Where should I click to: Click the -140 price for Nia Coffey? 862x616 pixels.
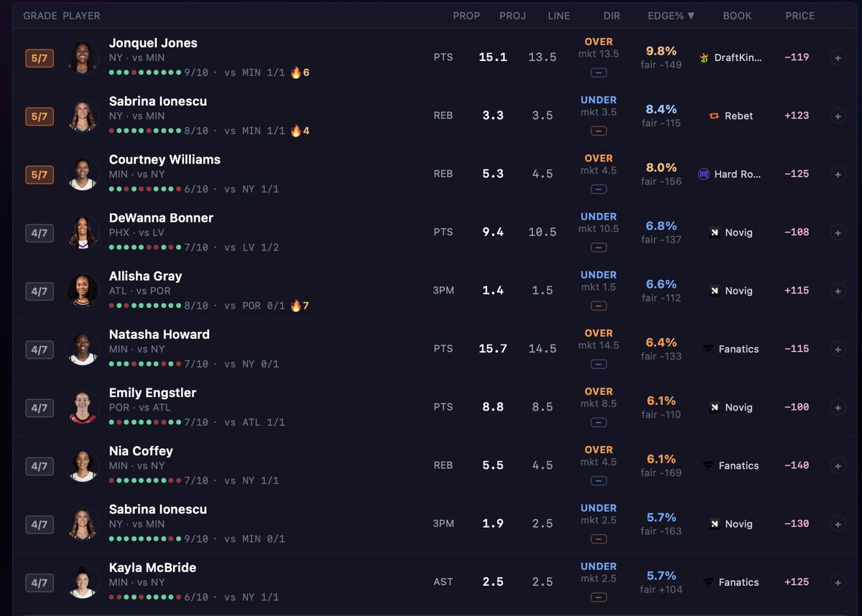[x=797, y=465]
